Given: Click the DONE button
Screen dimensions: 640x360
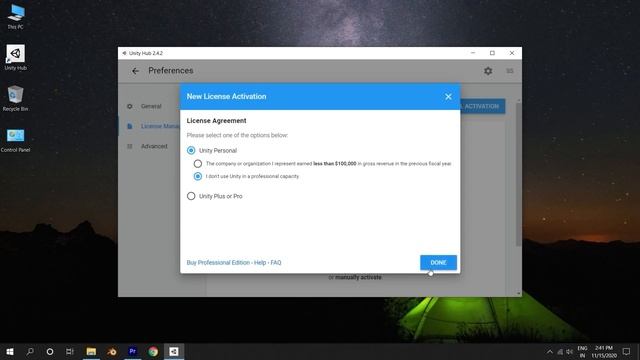Looking at the screenshot, I should click(438, 262).
